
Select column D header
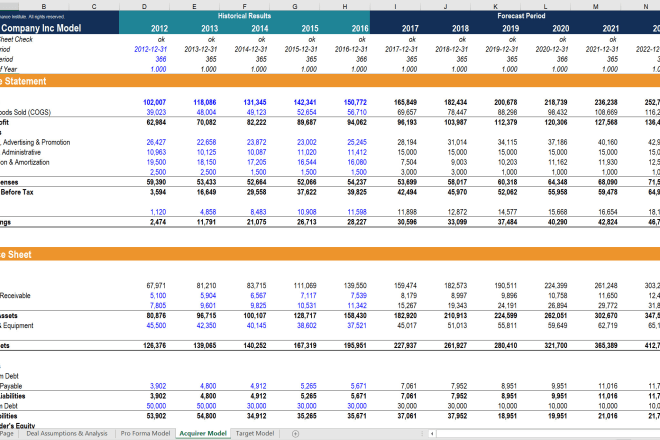click(x=144, y=6)
